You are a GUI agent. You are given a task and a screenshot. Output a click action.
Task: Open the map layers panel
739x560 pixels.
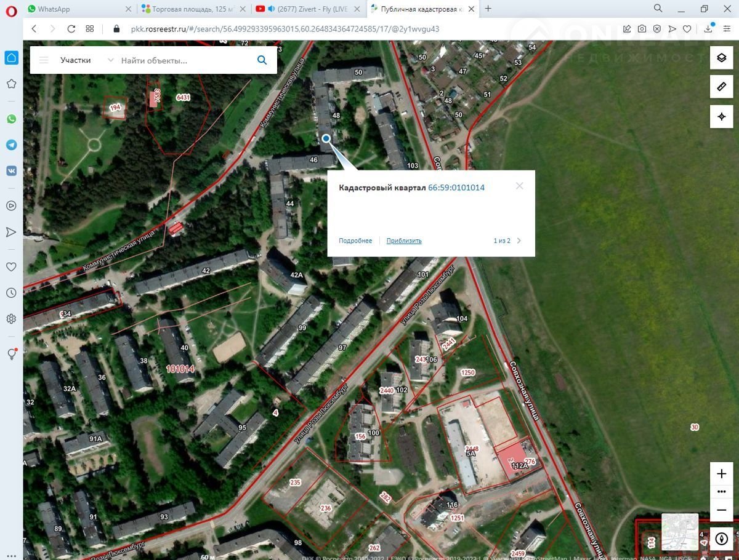pos(722,58)
